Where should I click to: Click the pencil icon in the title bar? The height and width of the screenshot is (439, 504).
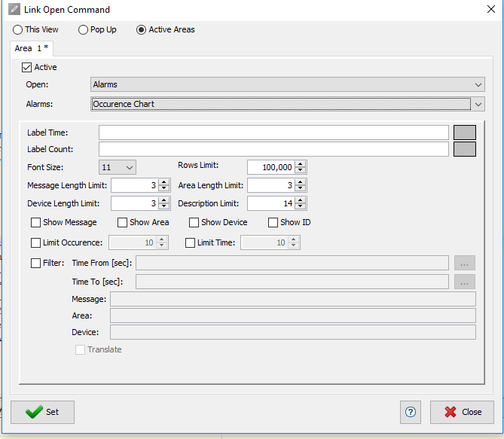(x=14, y=9)
